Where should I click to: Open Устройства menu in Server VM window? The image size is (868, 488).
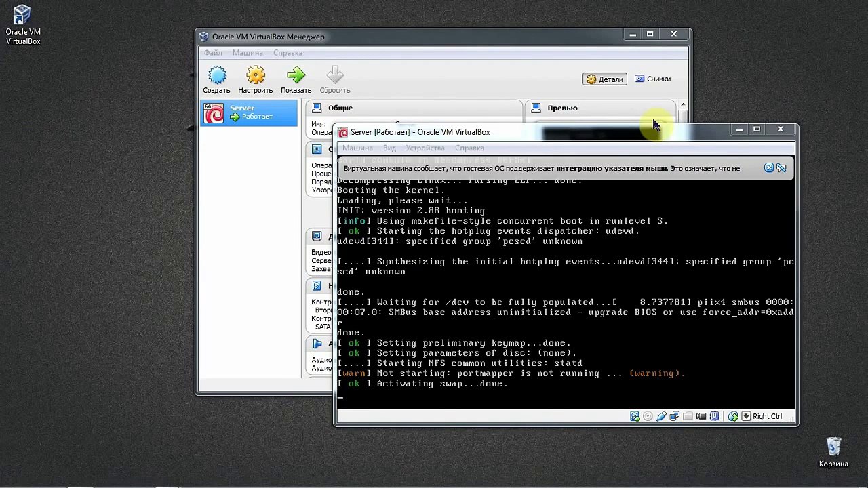pos(425,148)
